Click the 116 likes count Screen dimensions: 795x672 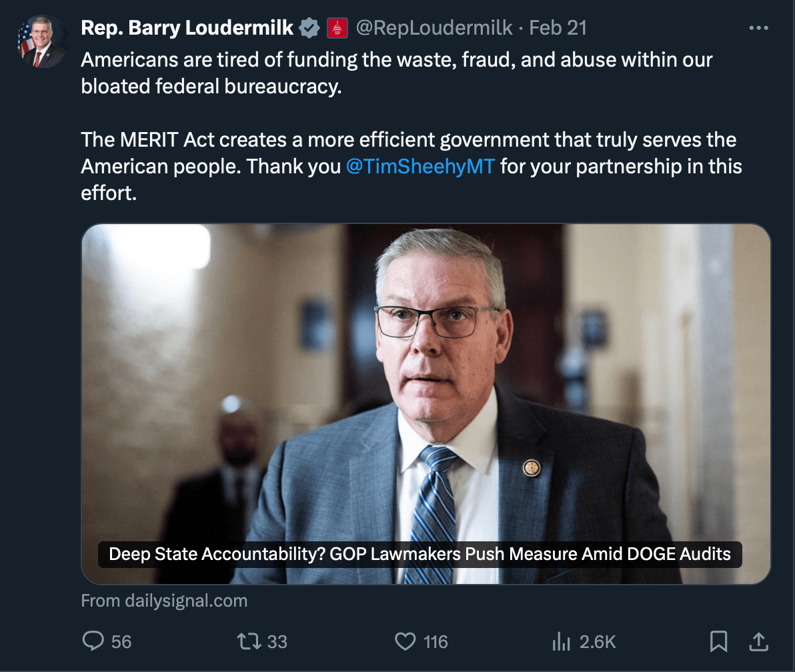[x=436, y=641]
